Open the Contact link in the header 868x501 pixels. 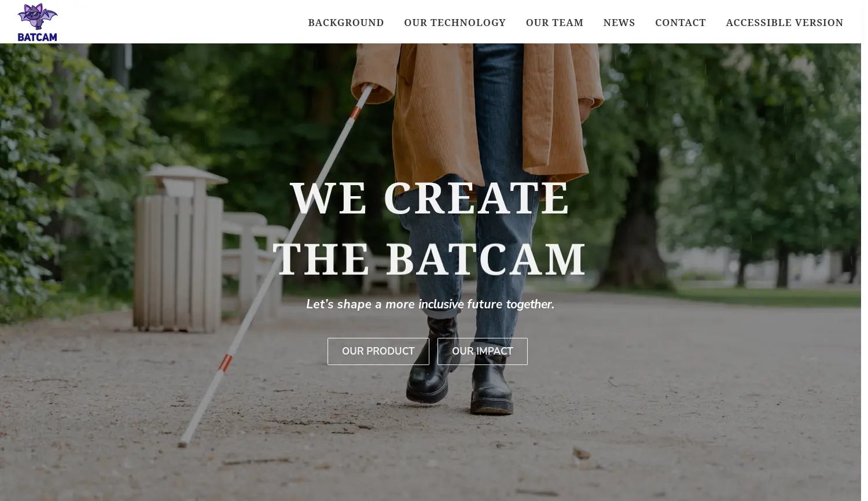coord(681,23)
